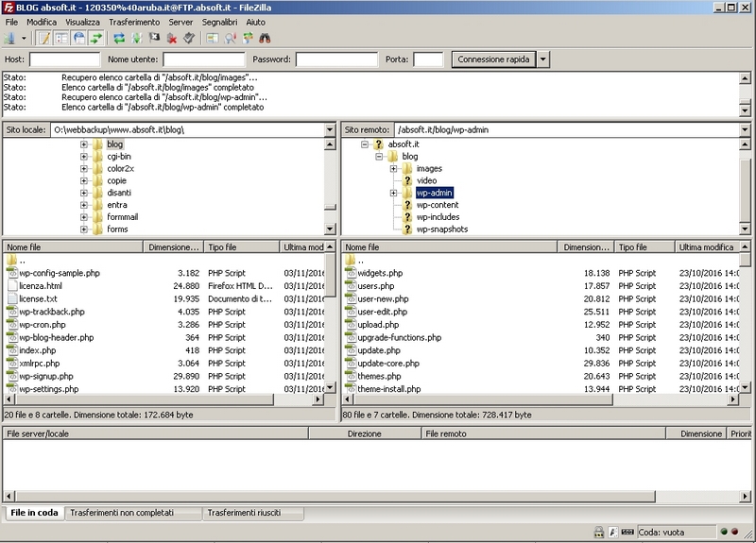Sort local files by Dimensione column
The width and height of the screenshot is (756, 543).
[x=174, y=247]
